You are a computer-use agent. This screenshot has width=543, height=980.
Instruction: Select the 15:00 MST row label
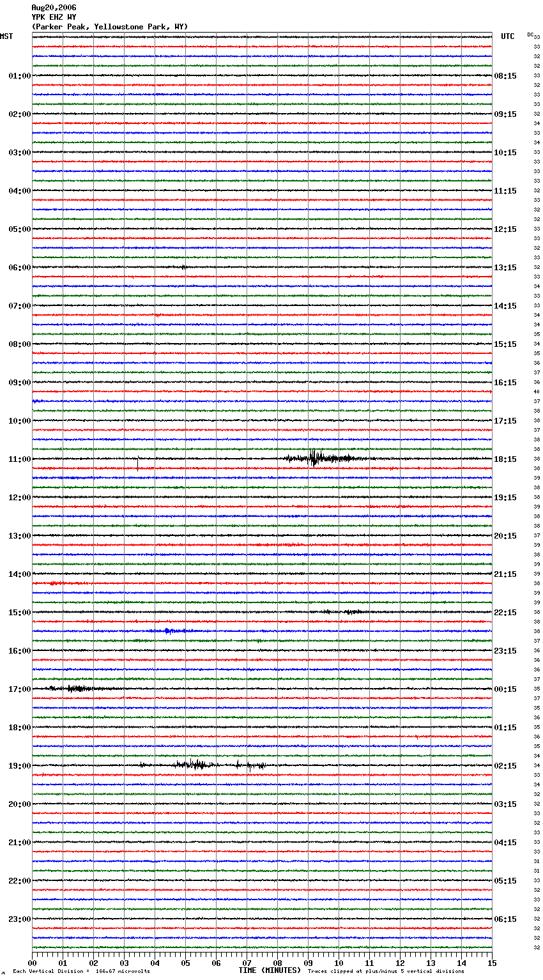coord(20,613)
